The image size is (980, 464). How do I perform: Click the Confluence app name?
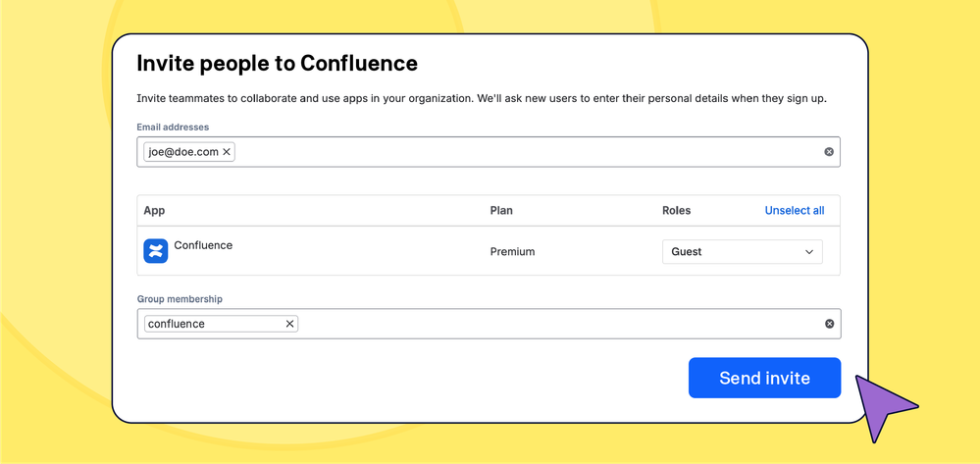203,245
